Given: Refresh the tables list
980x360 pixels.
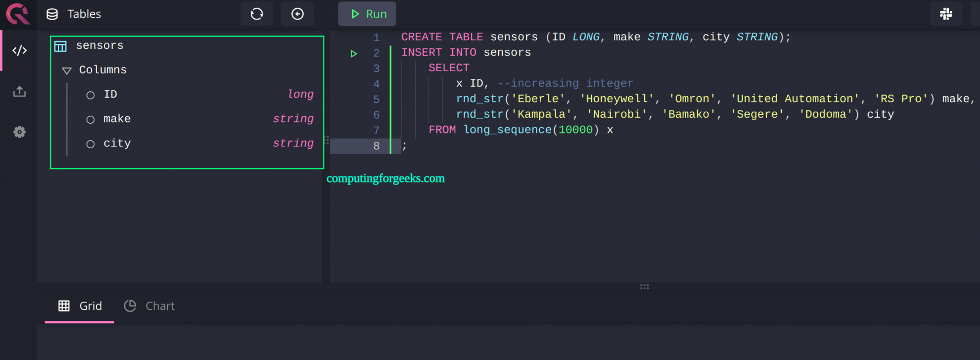Looking at the screenshot, I should [x=257, y=14].
